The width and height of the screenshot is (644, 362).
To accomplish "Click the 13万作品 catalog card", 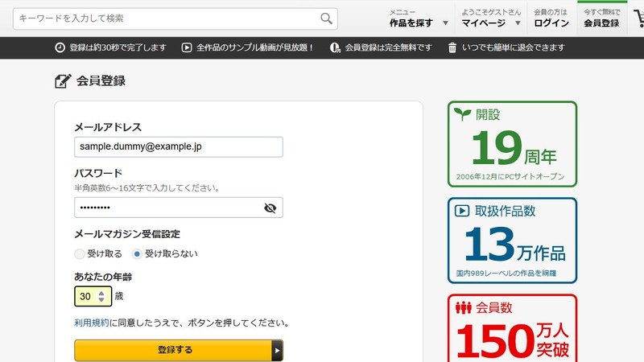I will (x=512, y=241).
